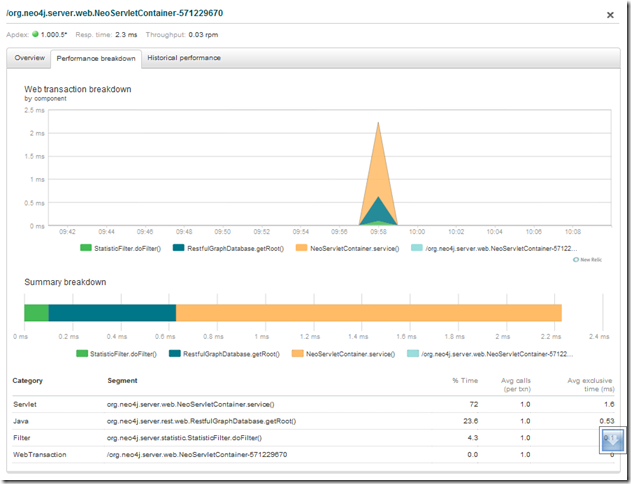Sort by Avg exclusive time column

(x=590, y=384)
